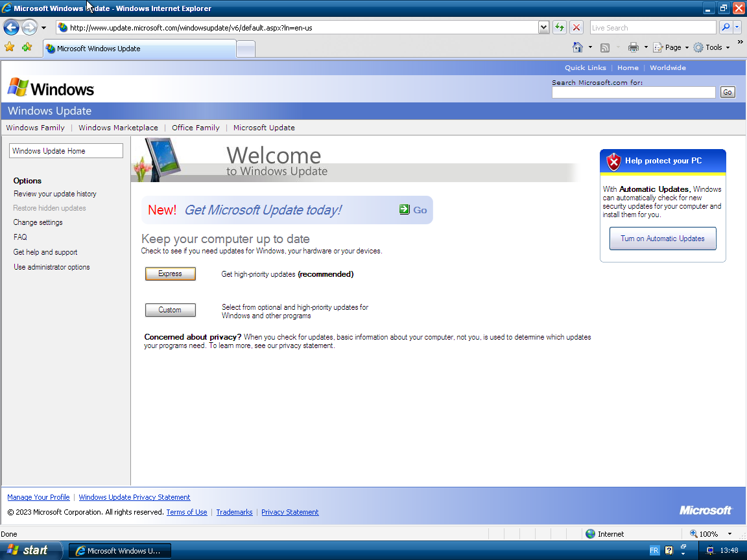Expand the Home button dropdown arrow
747x560 pixels.
coord(590,47)
